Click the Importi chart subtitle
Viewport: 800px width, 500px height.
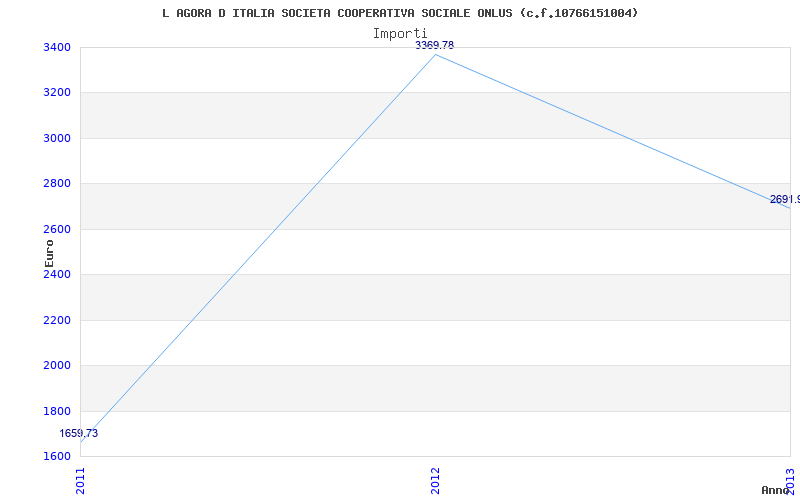[x=400, y=34]
